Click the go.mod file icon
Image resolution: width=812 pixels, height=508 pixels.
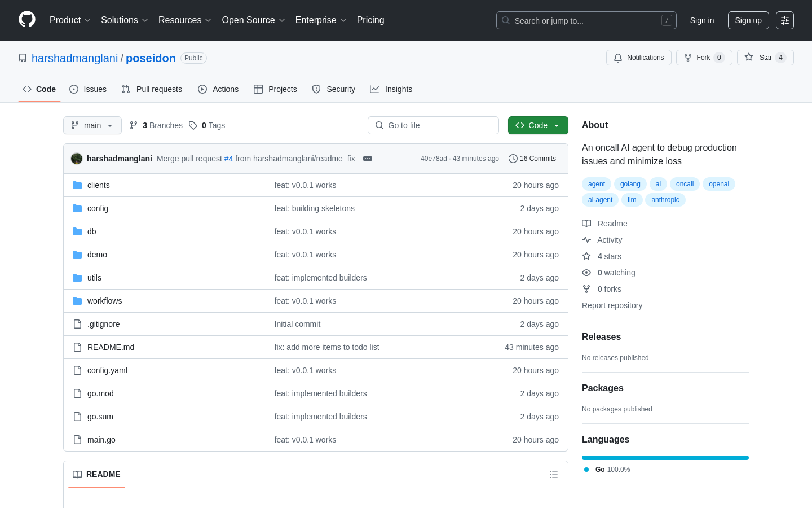click(77, 393)
